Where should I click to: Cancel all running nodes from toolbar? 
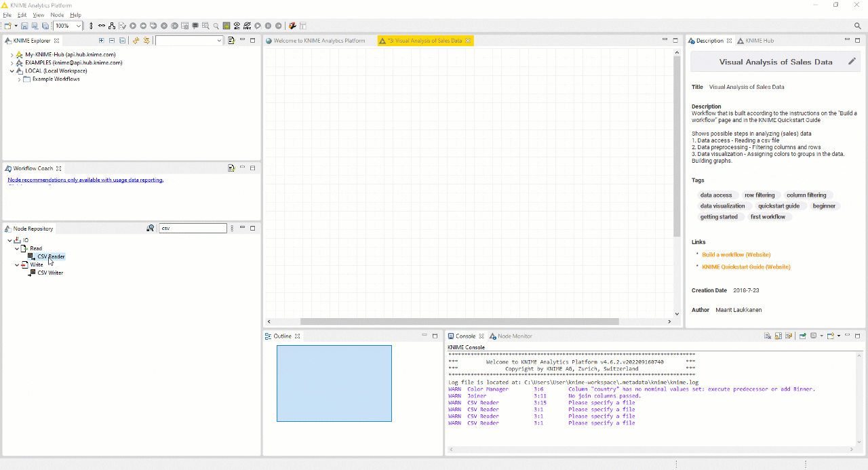(175, 26)
